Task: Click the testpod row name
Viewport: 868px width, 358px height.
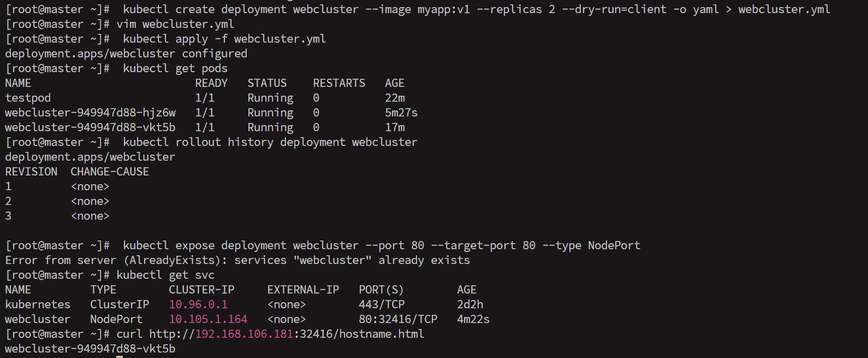Action: tap(28, 98)
